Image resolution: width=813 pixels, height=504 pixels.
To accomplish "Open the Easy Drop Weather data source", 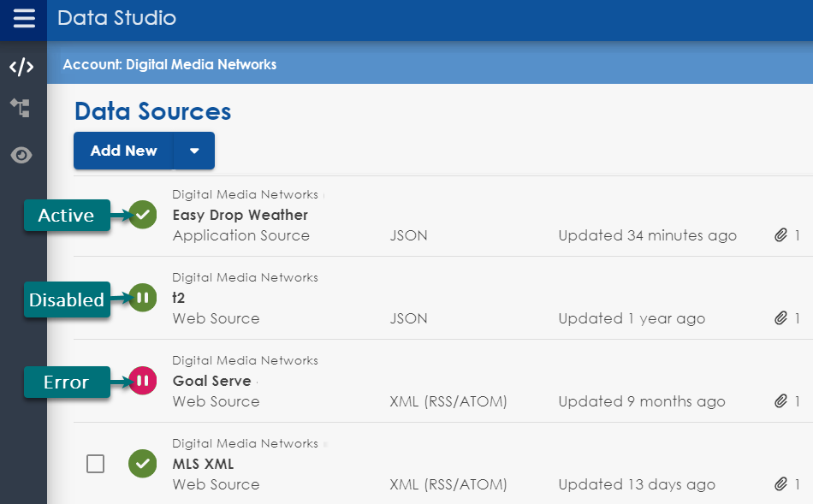I will [240, 215].
